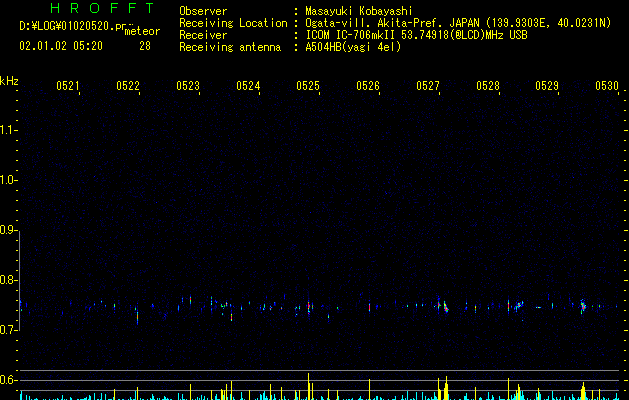This screenshot has width=629, height=400.
Task: Click the meteor echo just after 0527
Action: coord(444,306)
